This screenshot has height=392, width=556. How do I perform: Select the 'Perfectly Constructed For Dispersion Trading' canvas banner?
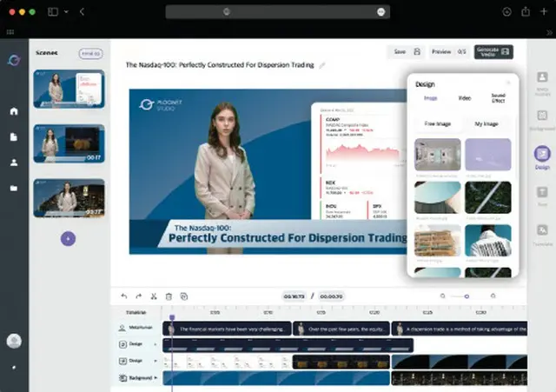(x=284, y=234)
